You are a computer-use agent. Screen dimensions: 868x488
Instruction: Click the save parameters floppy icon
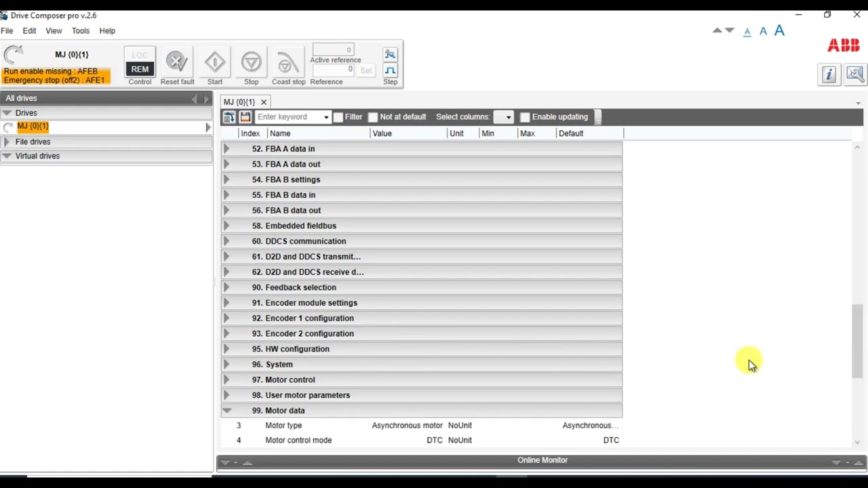245,117
